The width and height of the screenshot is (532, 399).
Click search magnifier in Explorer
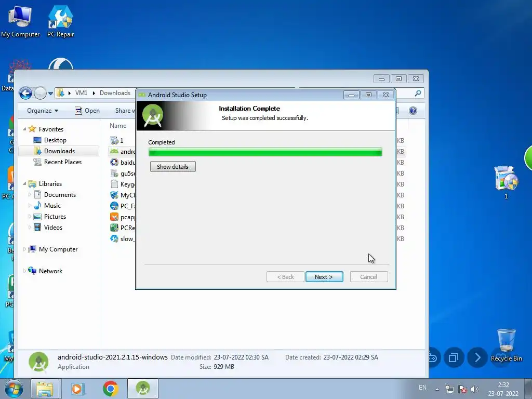pyautogui.click(x=418, y=93)
